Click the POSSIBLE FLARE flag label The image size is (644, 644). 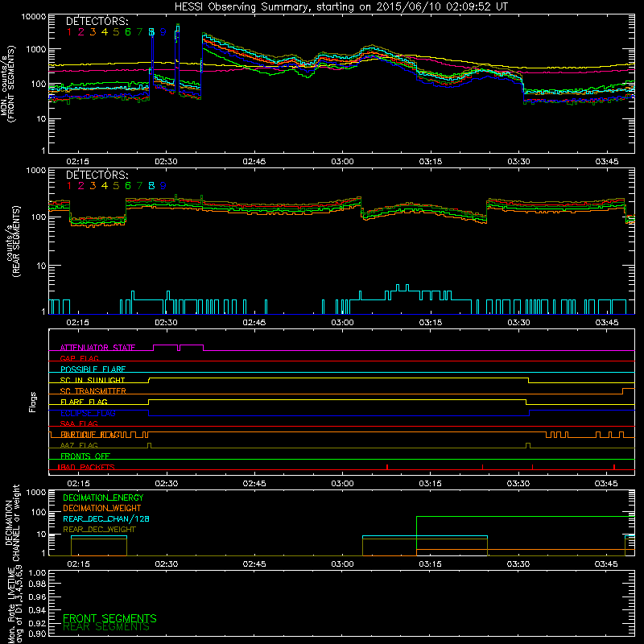(93, 369)
